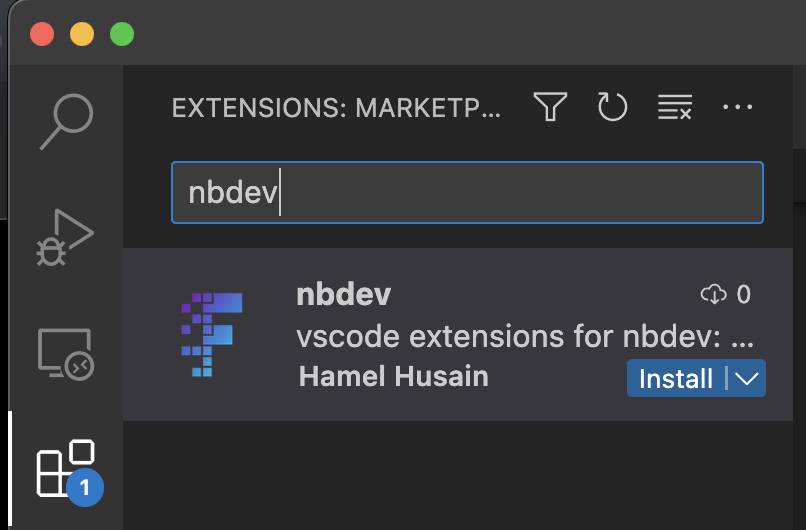806x530 pixels.
Task: Open the Search view in activity bar
Action: (66, 122)
